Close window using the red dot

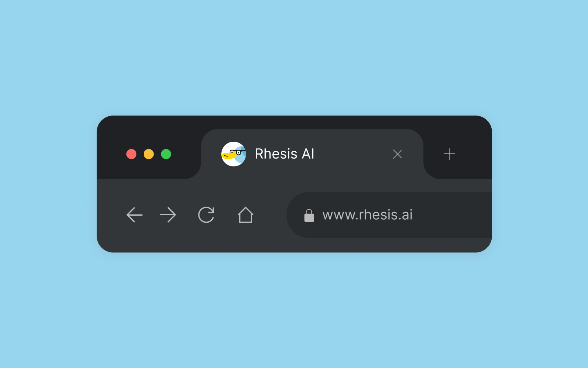131,154
